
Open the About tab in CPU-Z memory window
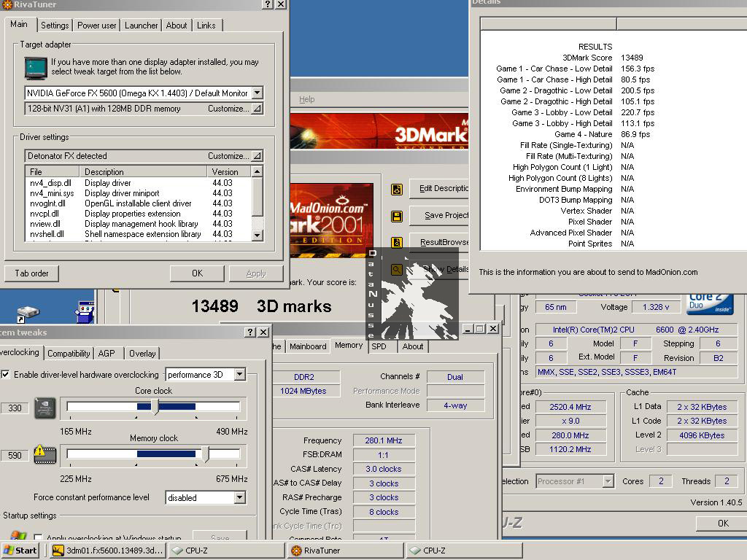coord(413,346)
